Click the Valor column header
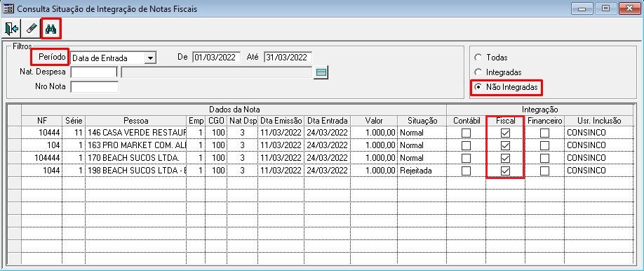Viewport: 644px width, 271px height. 374,121
